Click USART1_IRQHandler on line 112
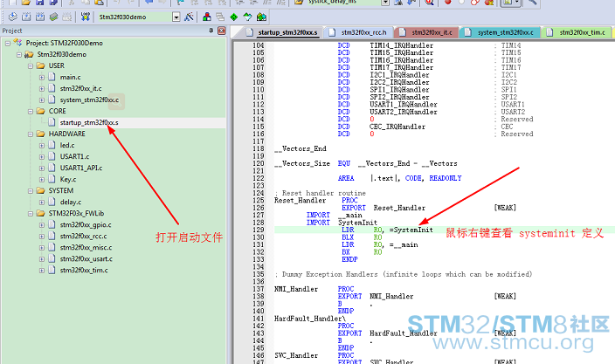The width and height of the screenshot is (615, 364). [x=404, y=104]
